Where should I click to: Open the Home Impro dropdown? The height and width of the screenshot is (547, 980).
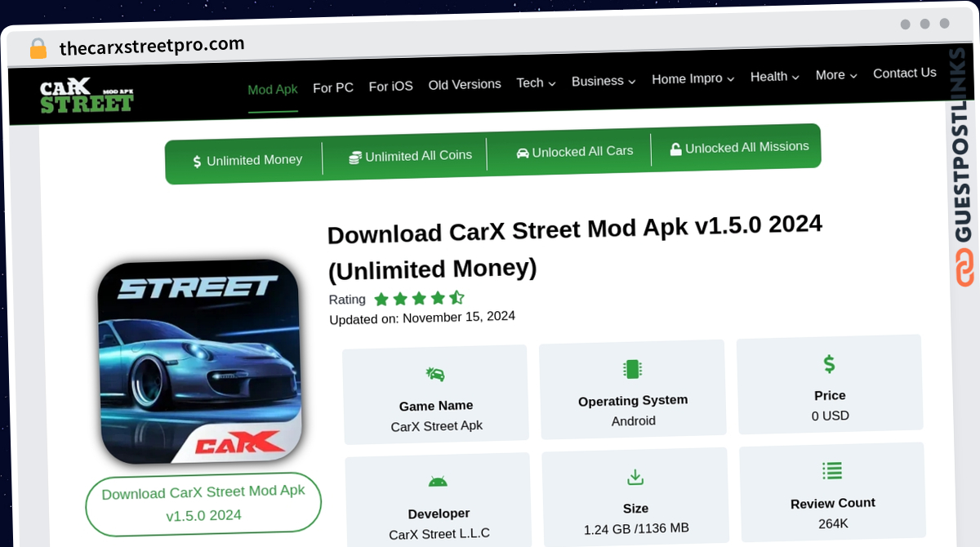693,78
